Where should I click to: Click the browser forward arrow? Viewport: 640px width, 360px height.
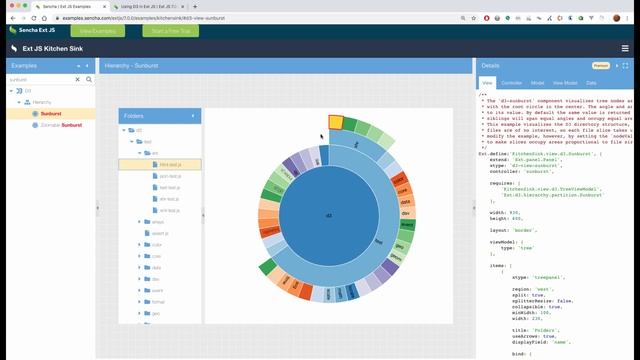coord(23,18)
